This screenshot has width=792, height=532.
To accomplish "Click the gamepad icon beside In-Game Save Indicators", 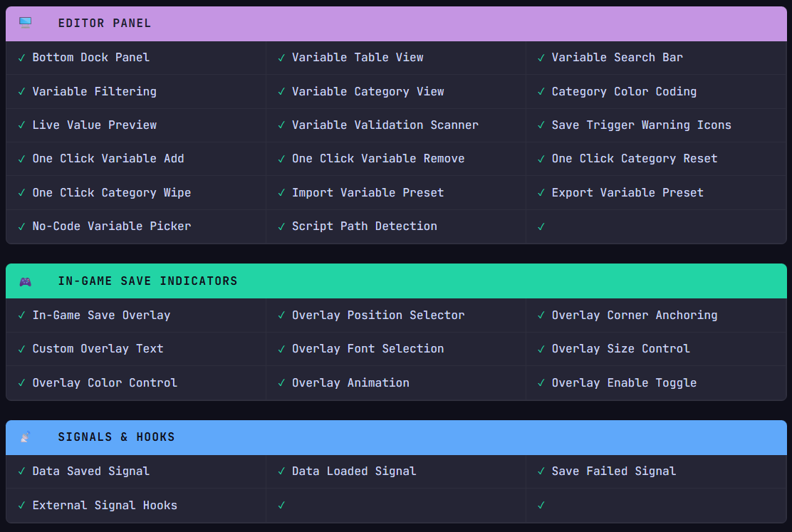I will click(x=25, y=281).
